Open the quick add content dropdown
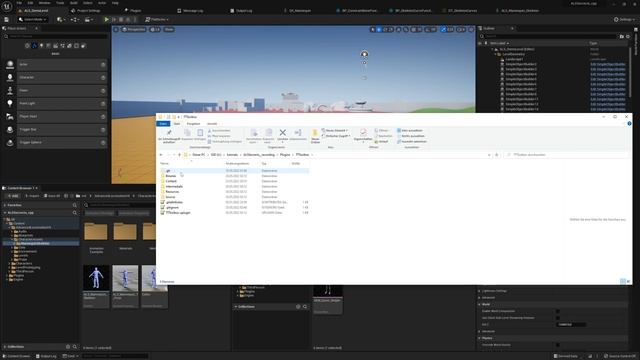 click(61, 19)
